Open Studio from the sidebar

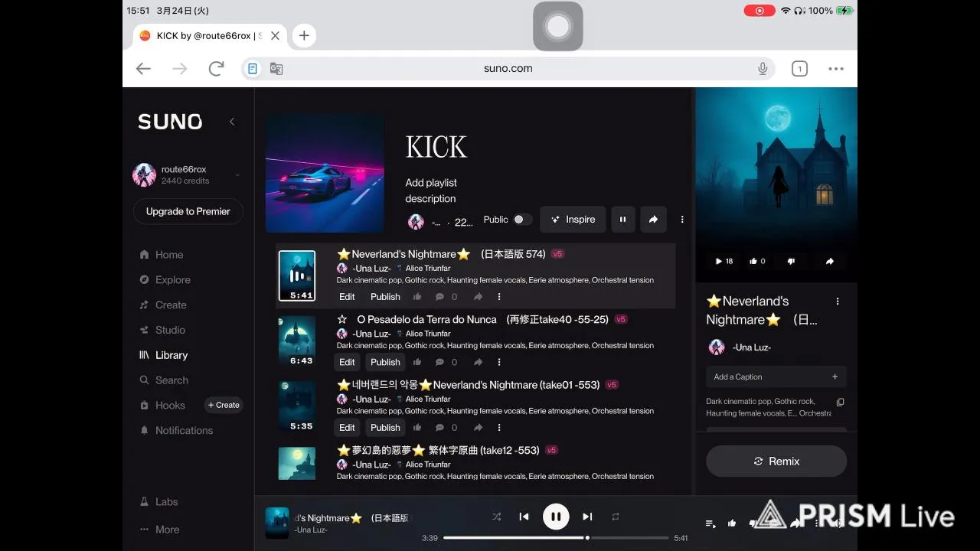(162, 330)
